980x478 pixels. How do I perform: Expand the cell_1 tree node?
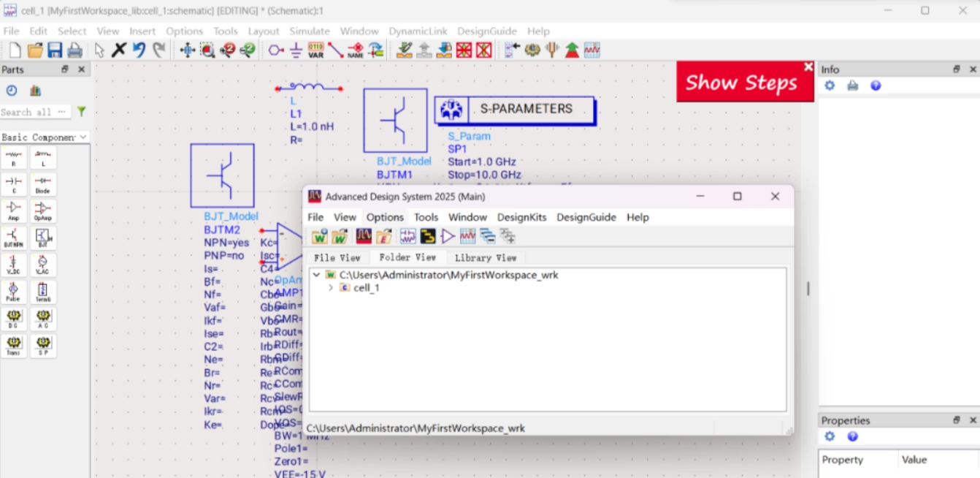pyautogui.click(x=331, y=288)
